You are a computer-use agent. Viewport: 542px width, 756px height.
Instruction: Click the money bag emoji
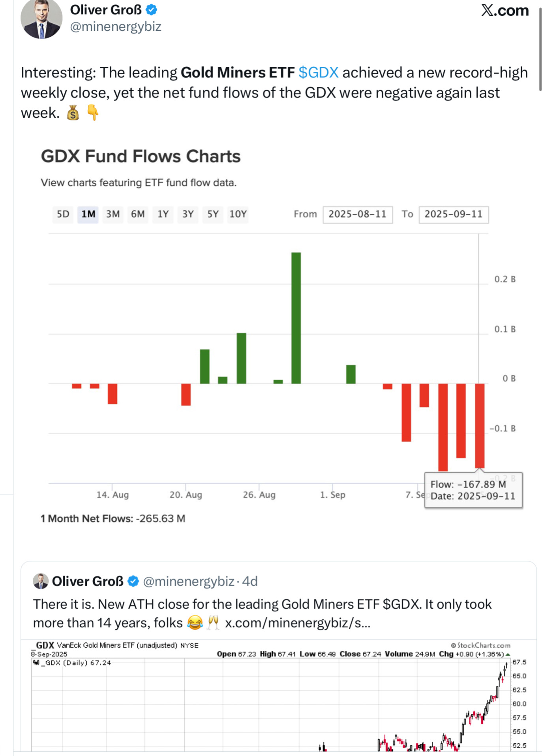[x=73, y=113]
